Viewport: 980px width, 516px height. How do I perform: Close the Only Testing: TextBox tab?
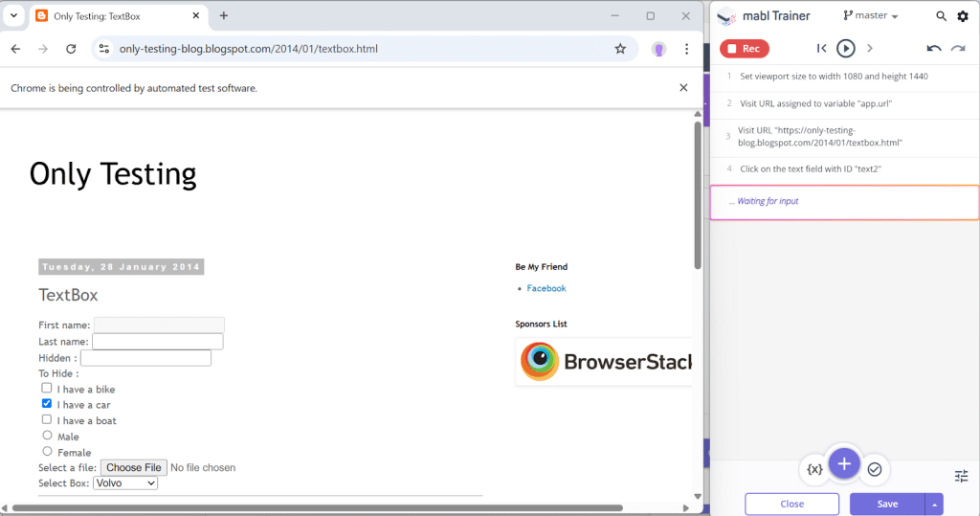click(x=195, y=15)
